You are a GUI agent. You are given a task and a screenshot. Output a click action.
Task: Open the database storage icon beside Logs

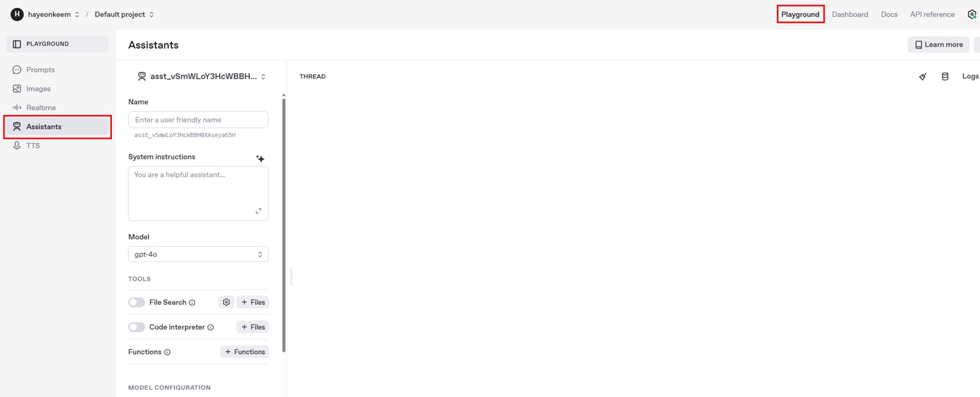(945, 76)
